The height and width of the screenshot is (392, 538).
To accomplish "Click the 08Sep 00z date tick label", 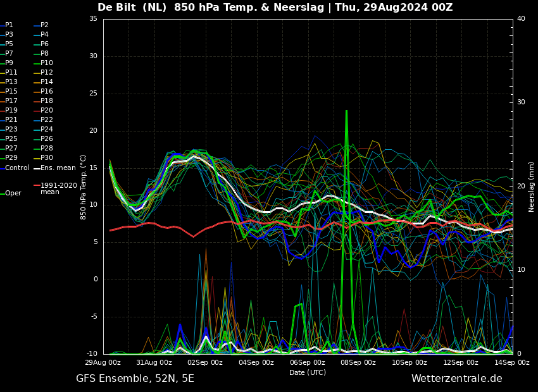I will click(x=358, y=362).
